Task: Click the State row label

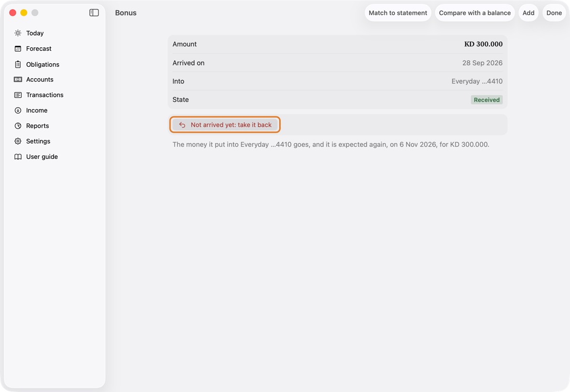Action: pos(180,99)
